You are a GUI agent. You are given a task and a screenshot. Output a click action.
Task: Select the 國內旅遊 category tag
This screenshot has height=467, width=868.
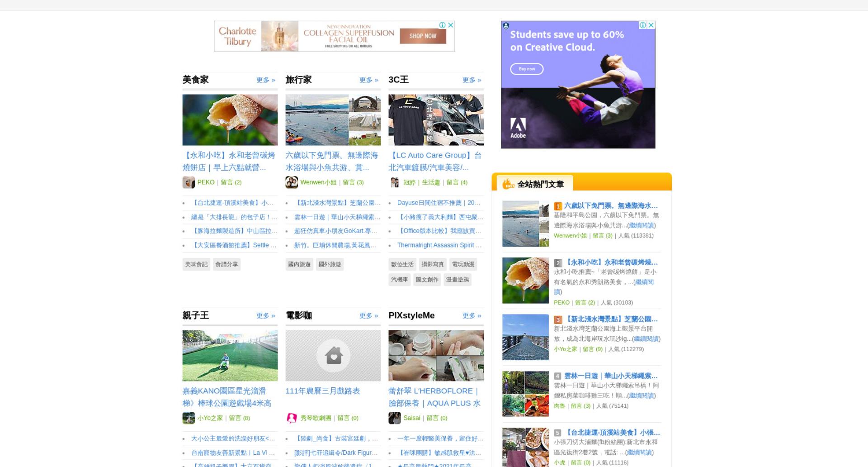click(299, 264)
